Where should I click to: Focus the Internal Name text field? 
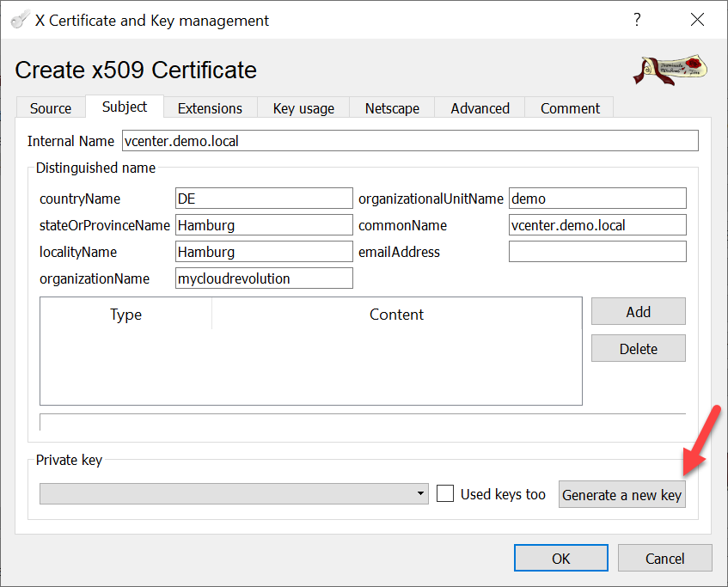[408, 141]
